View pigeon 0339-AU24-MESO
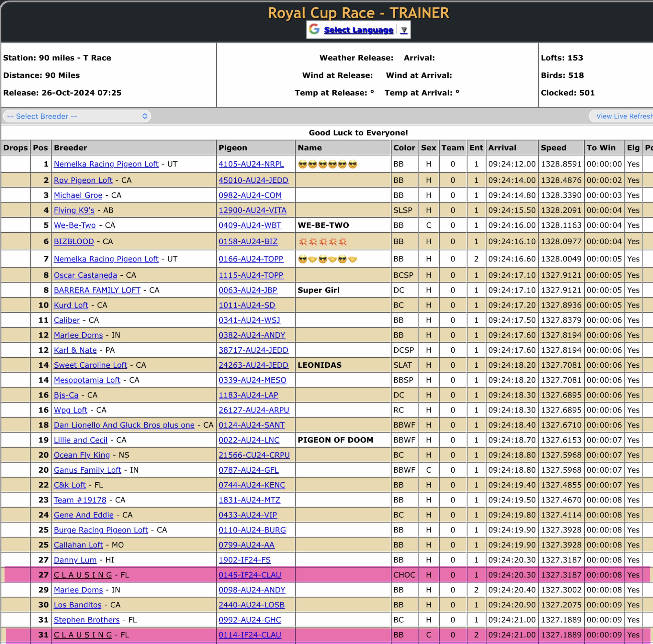 click(253, 380)
